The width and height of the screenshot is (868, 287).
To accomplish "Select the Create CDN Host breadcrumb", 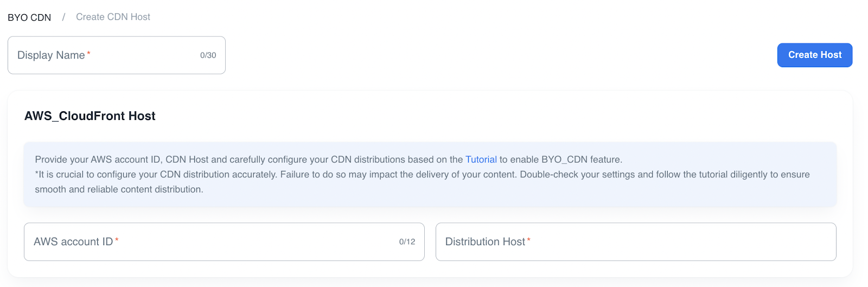I will (x=113, y=17).
